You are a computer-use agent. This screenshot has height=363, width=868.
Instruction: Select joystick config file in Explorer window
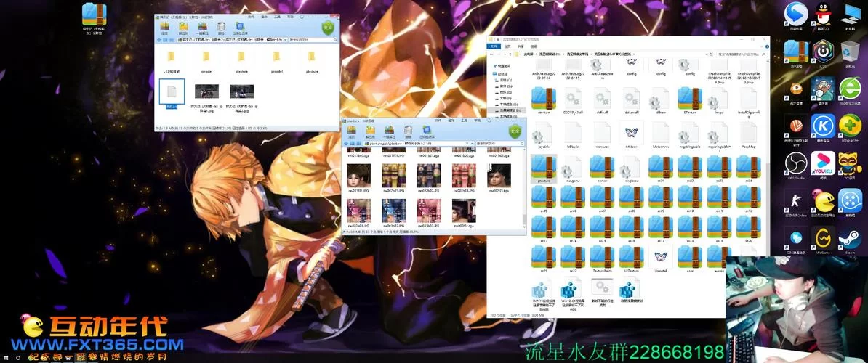coord(543,134)
